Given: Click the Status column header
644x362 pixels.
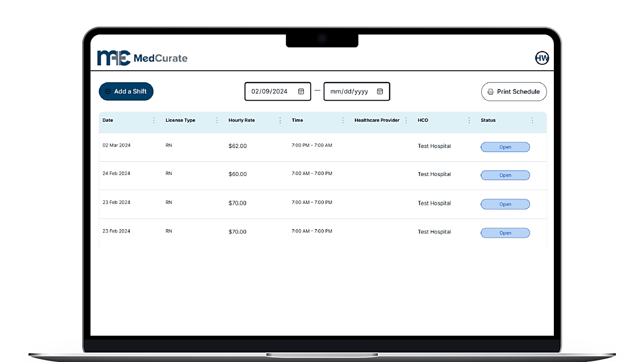Looking at the screenshot, I should pos(488,120).
